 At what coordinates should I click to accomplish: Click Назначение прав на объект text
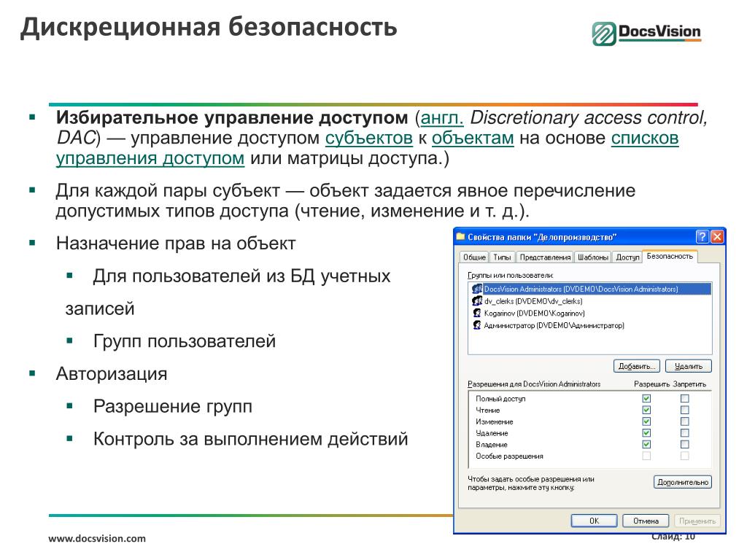pos(176,244)
